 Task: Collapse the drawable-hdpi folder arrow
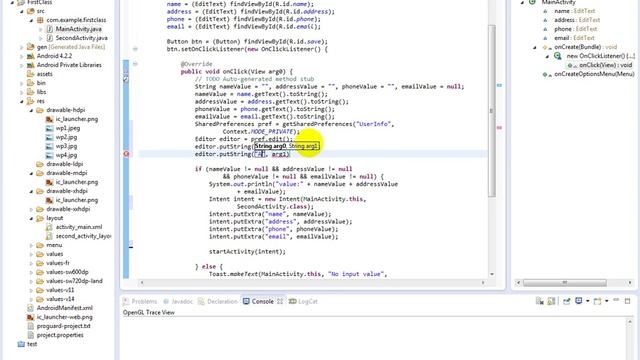pos(31,110)
